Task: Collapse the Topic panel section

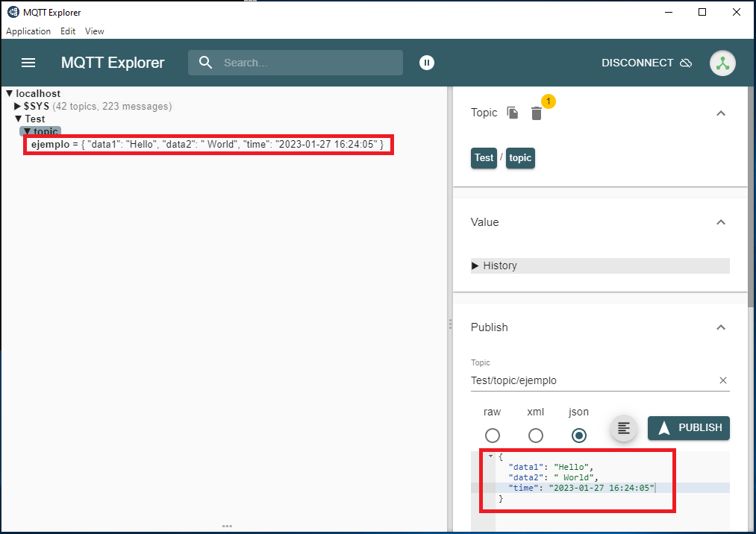Action: 721,113
